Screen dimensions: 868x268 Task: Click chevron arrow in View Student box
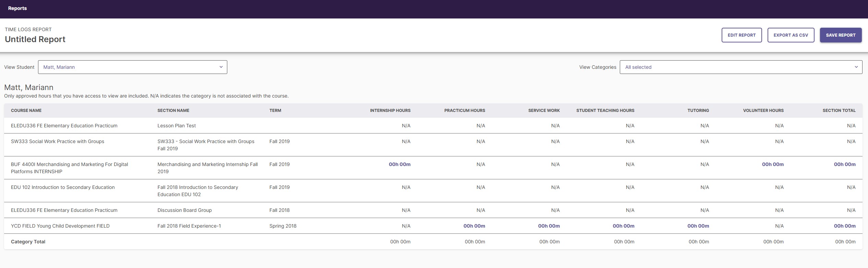[x=221, y=67]
